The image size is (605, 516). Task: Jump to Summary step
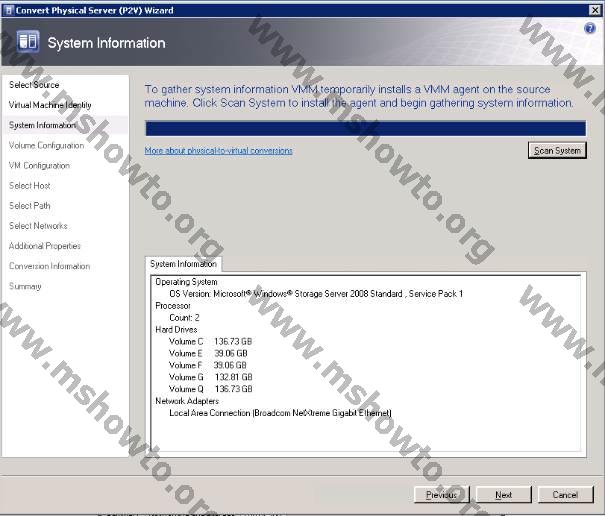pyautogui.click(x=25, y=286)
